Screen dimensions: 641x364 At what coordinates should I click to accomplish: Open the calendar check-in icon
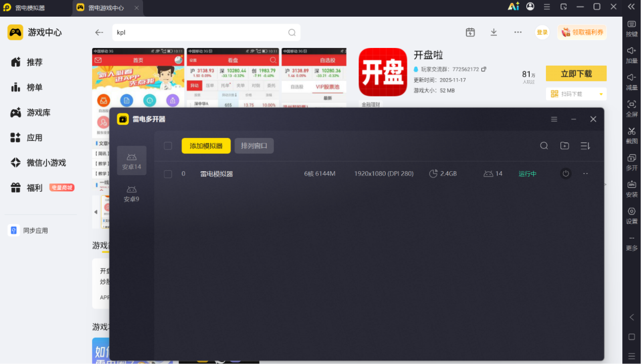[x=470, y=32]
